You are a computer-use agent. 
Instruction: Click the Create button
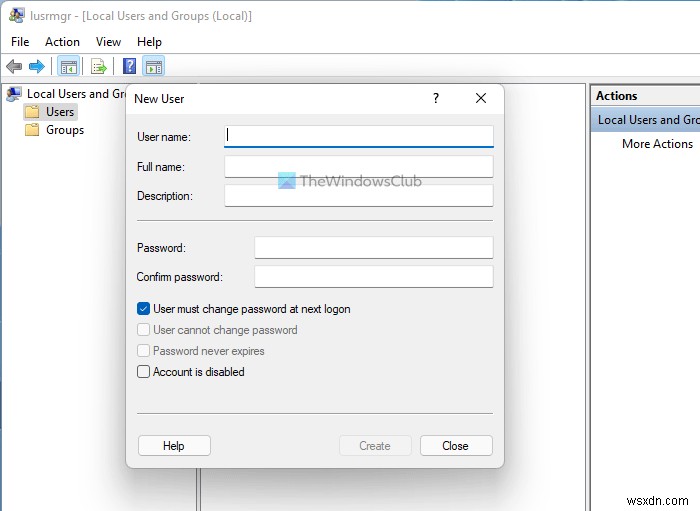375,445
